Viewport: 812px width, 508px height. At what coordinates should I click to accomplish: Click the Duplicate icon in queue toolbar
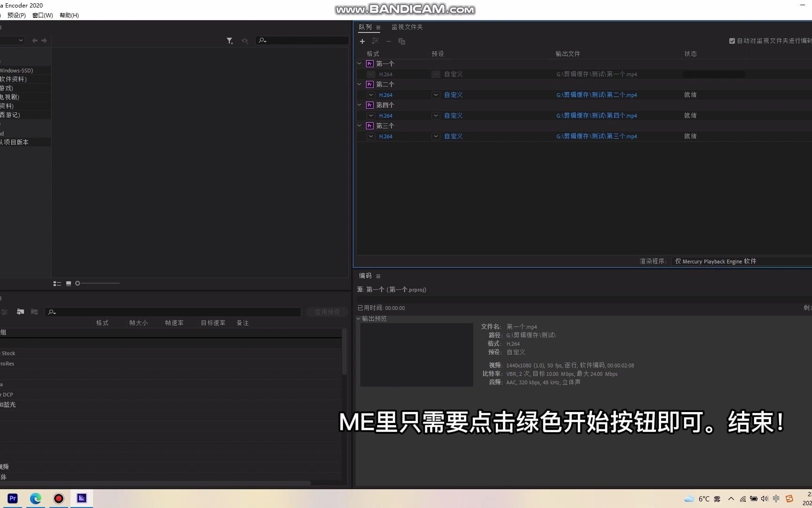pos(402,41)
